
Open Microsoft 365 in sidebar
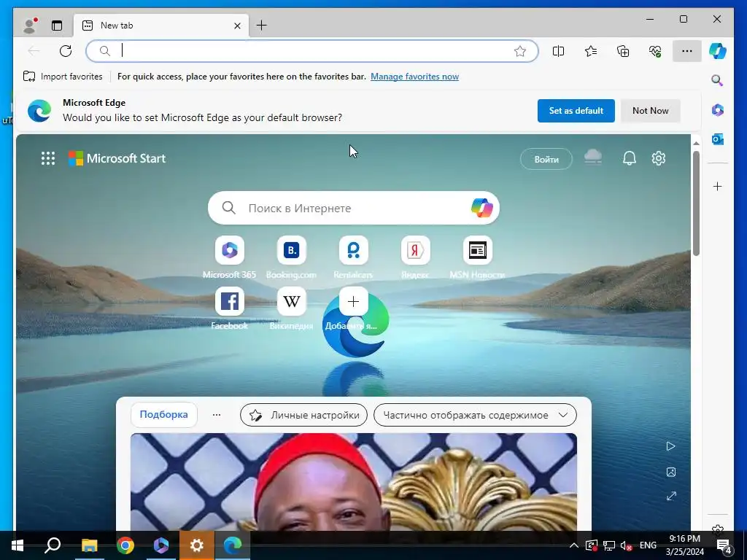coord(718,110)
